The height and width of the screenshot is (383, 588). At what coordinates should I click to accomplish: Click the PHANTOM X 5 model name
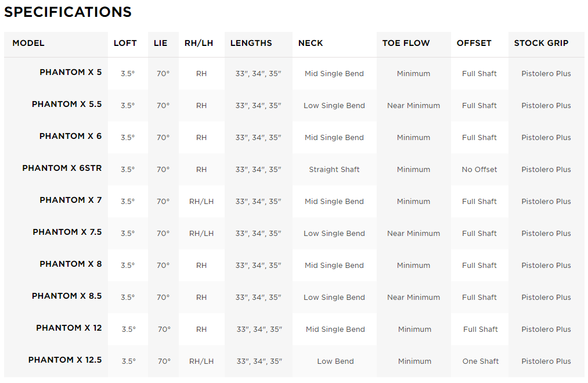[70, 72]
